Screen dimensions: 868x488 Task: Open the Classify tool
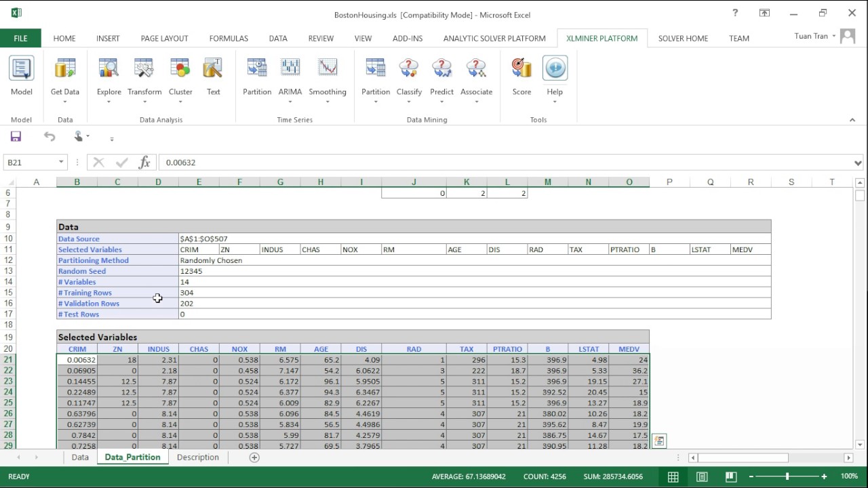coord(409,80)
